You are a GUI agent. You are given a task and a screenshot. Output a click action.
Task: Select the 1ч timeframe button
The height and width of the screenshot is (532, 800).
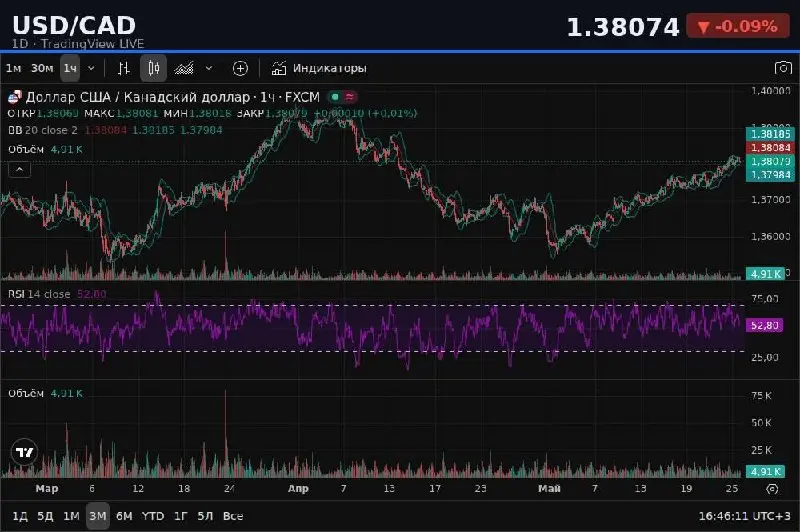70,68
